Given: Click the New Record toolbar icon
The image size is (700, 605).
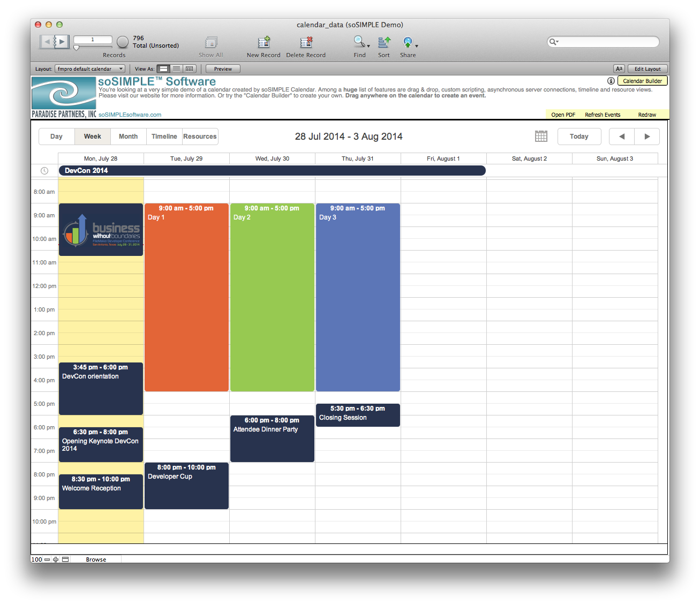Looking at the screenshot, I should pos(264,42).
